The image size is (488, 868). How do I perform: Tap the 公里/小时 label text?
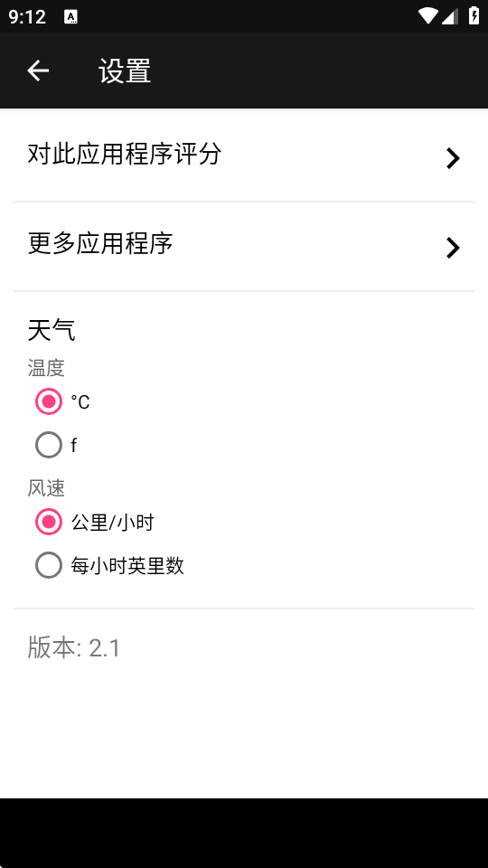[x=112, y=522]
